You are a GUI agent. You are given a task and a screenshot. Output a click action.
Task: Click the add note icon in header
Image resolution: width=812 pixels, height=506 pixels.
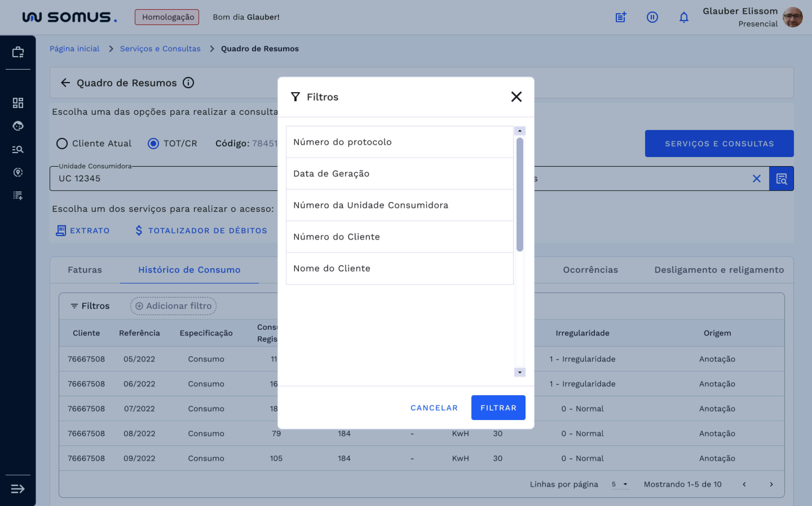click(621, 17)
